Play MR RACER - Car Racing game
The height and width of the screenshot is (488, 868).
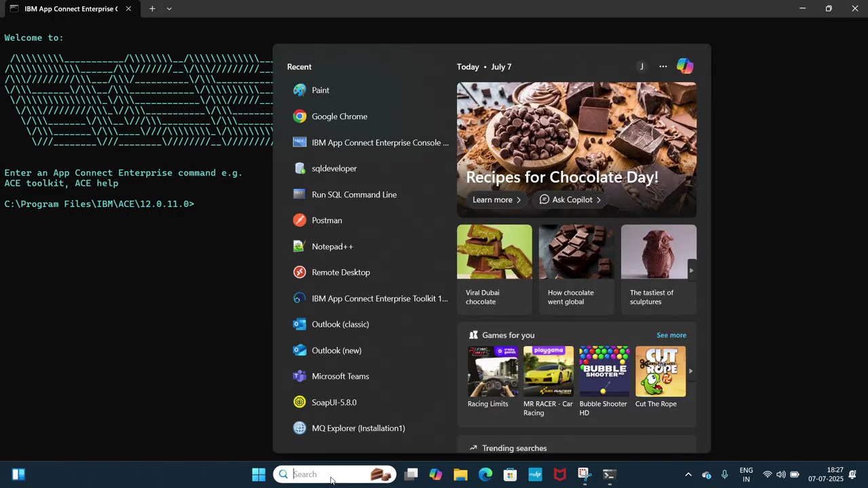tap(549, 382)
